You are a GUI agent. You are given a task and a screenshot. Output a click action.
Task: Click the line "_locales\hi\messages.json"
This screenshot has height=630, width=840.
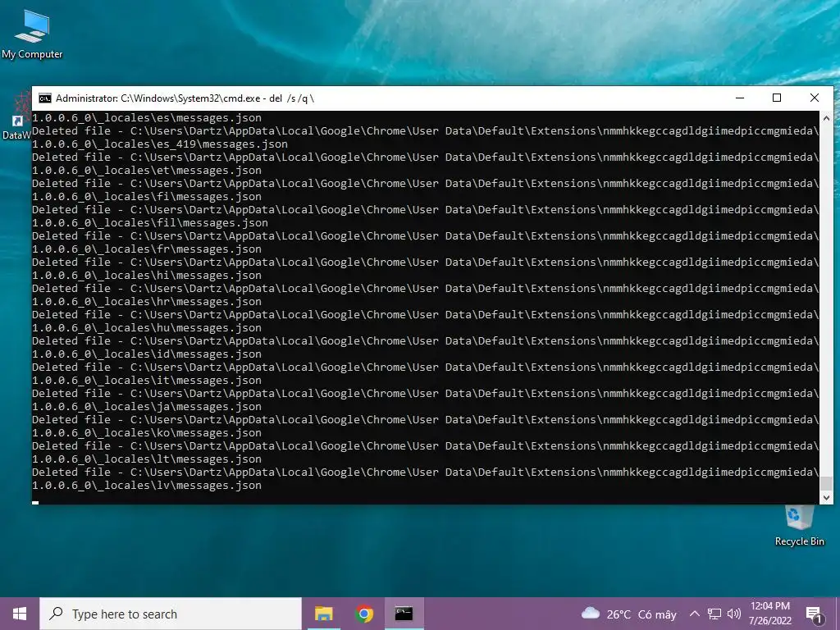pos(147,276)
